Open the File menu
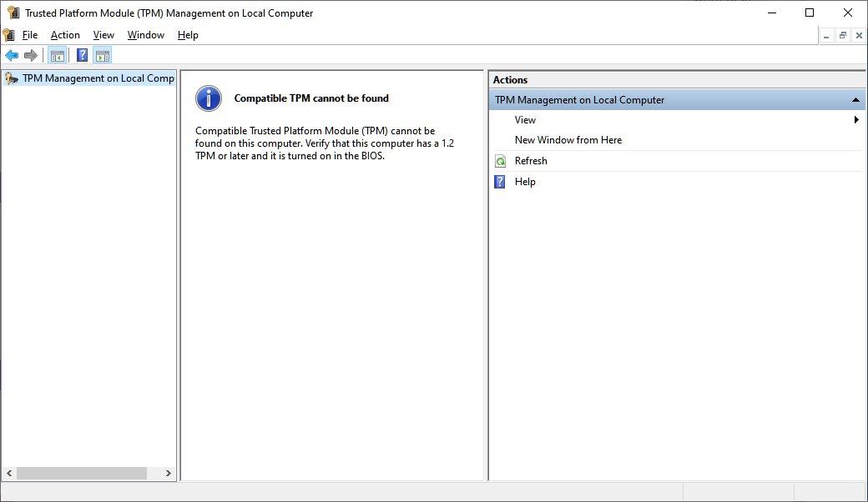 click(30, 35)
